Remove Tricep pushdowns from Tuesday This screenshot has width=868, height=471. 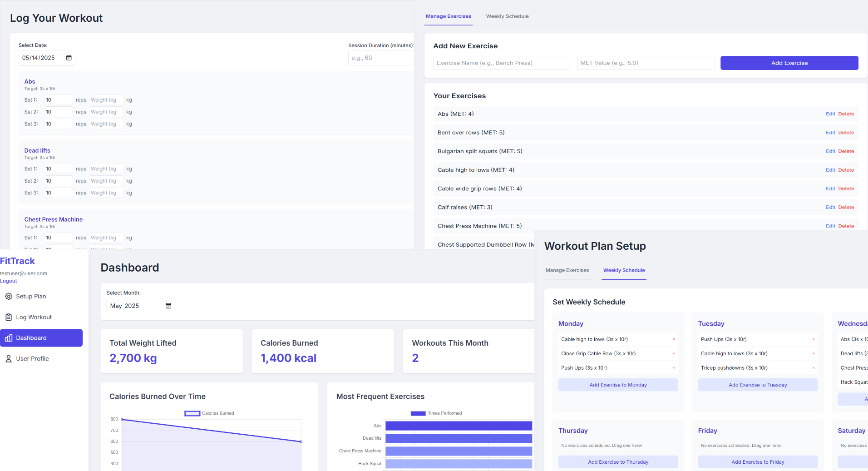pyautogui.click(x=813, y=368)
